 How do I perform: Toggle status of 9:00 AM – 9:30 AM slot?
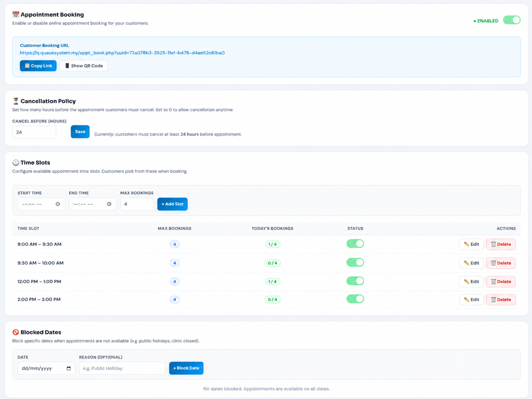[355, 244]
